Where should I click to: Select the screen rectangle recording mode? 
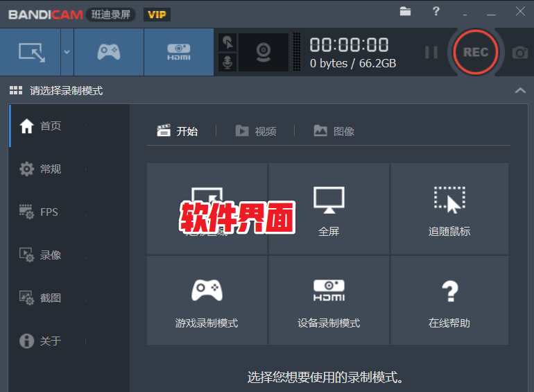pos(31,52)
